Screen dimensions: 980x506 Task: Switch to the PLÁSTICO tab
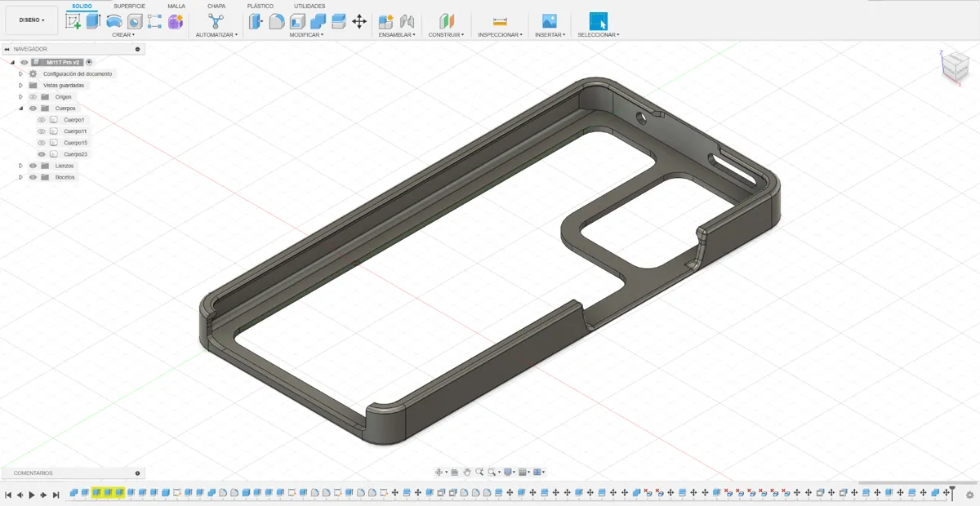tap(261, 6)
